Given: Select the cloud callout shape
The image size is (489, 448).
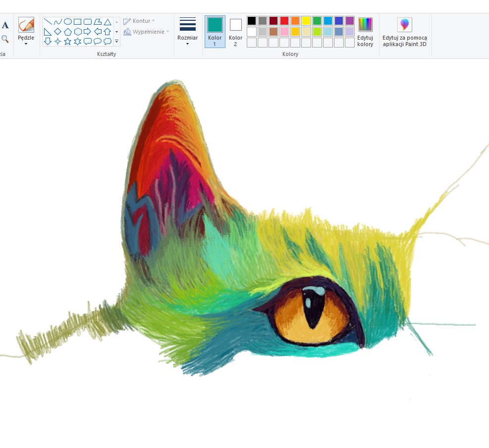Looking at the screenshot, I should [108, 42].
